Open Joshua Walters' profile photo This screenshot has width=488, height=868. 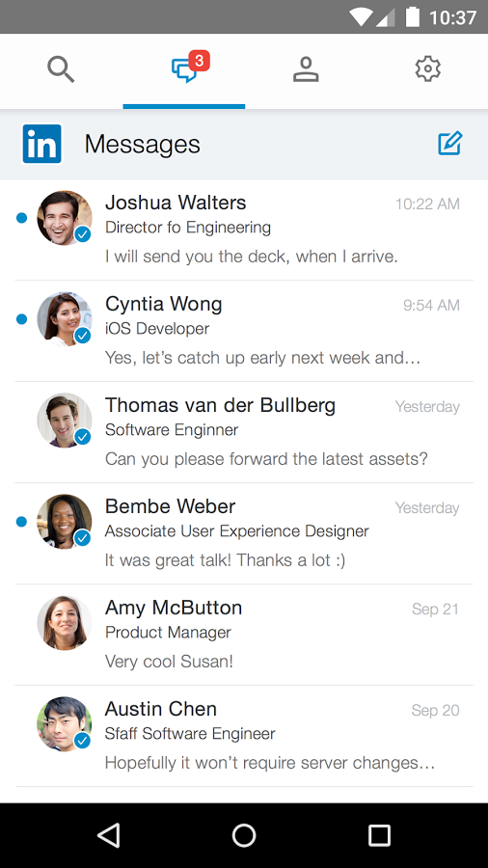coord(65,218)
